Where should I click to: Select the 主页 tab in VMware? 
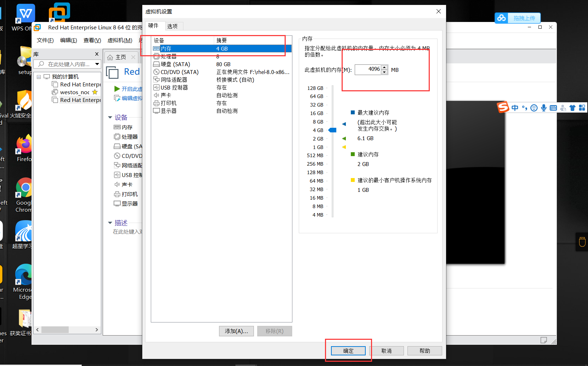[121, 57]
